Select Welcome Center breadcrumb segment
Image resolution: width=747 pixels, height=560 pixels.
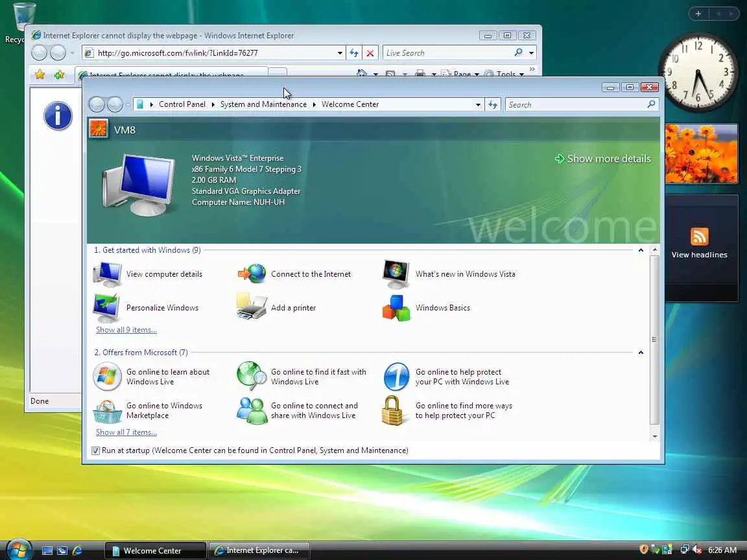[x=350, y=104]
